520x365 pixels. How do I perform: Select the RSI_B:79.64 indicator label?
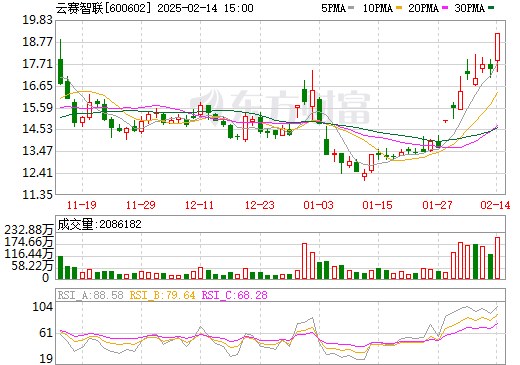[162, 295]
